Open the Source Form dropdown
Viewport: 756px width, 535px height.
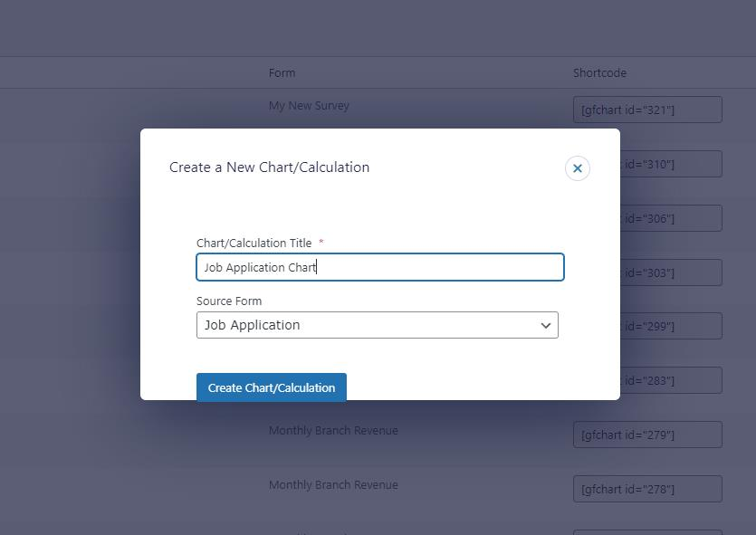coord(377,325)
